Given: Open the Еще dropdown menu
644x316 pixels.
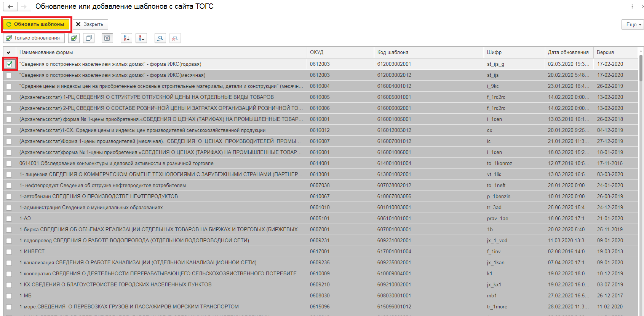Looking at the screenshot, I should (x=633, y=24).
